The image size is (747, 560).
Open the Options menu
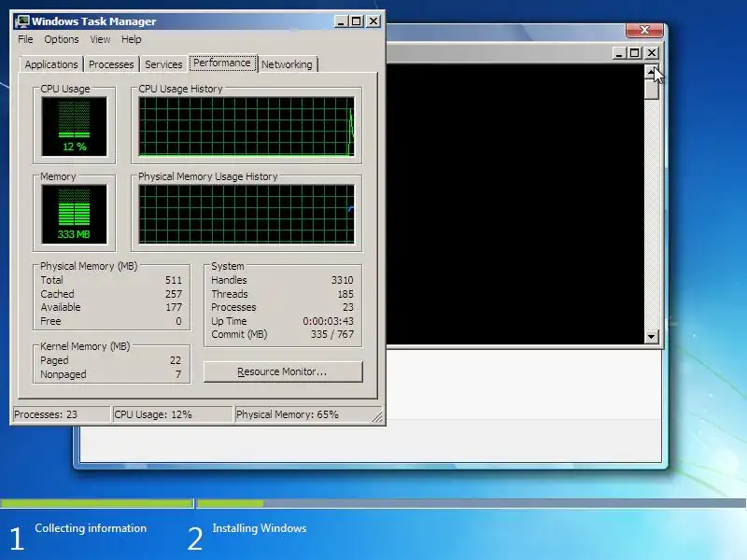(x=62, y=39)
